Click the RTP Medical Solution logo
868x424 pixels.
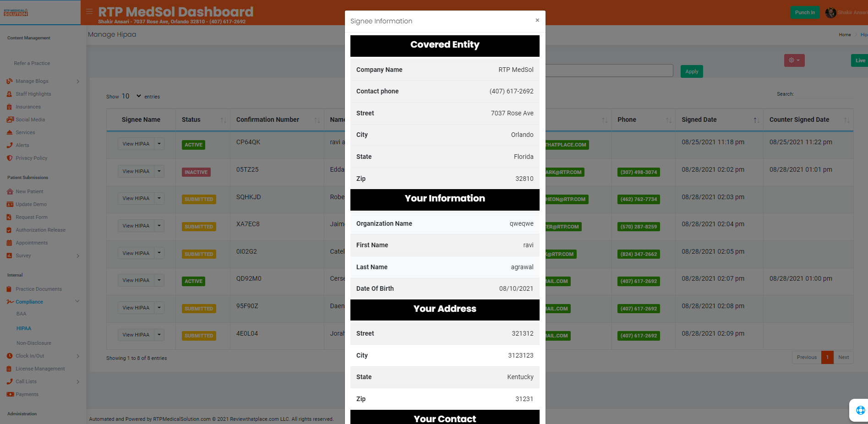(16, 12)
